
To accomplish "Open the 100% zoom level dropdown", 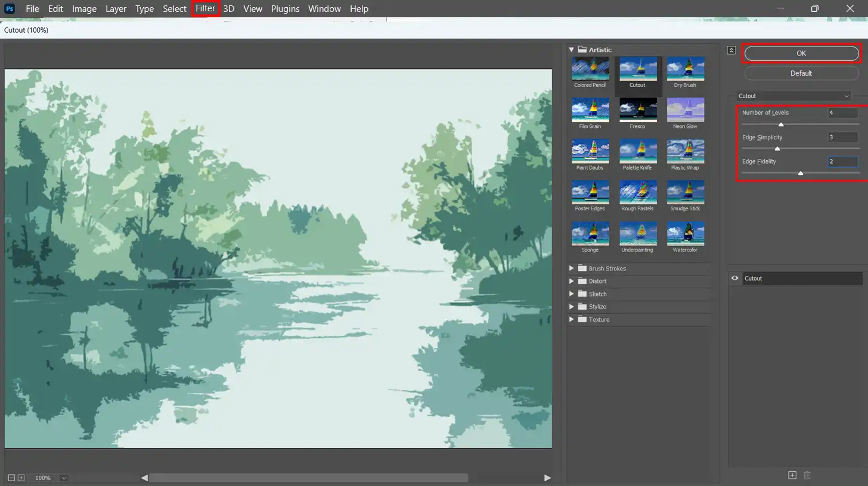I will click(63, 478).
